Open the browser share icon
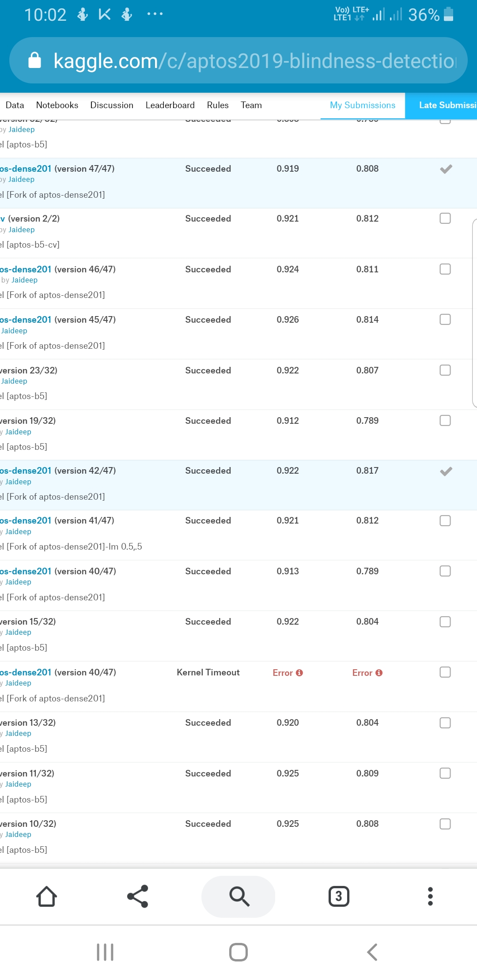477x980 pixels. click(138, 897)
